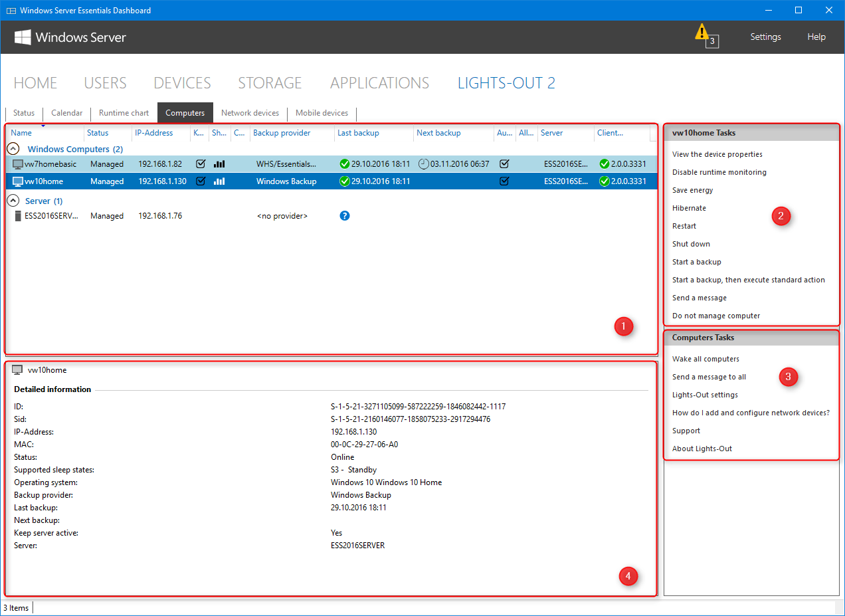Viewport: 845px width, 616px height.
Task: Toggle keep-active checkbox for vw7homebasic
Action: [x=201, y=164]
